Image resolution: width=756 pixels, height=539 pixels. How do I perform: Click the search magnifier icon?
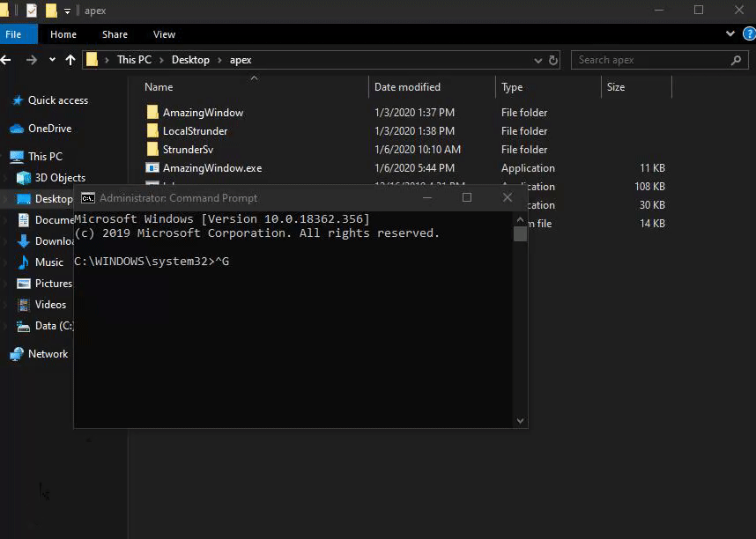pos(736,60)
